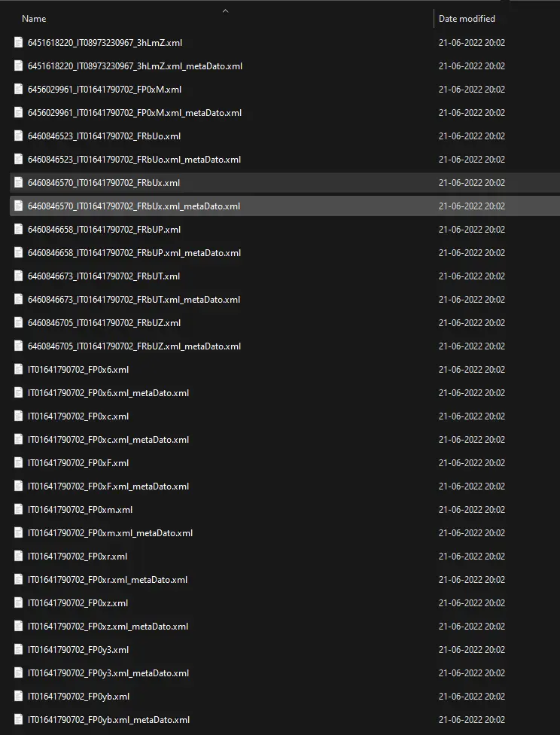Select the 6460846673_IT01641790702_FRbUT.xml file

(104, 276)
